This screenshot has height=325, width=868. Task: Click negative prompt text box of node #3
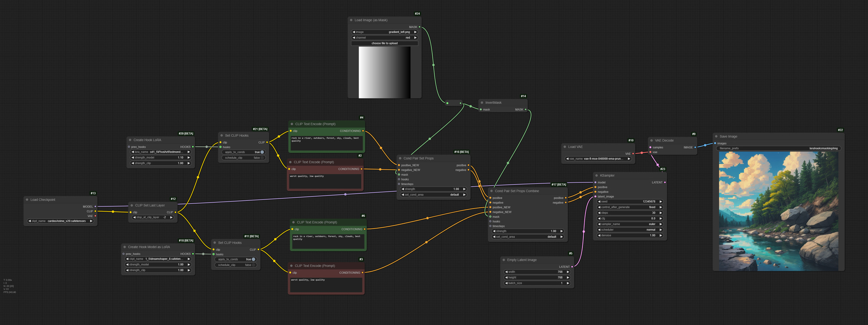[326, 285]
